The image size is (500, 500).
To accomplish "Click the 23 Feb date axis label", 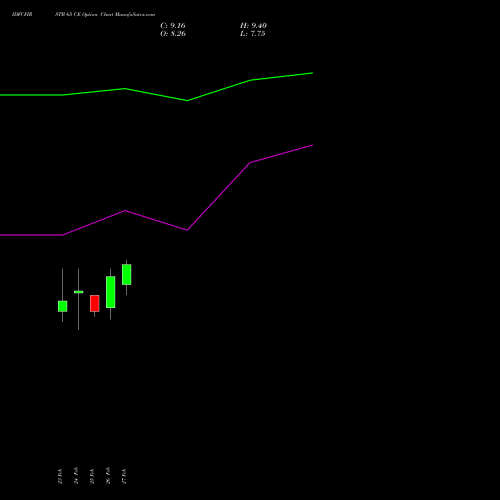I will coord(60,476).
